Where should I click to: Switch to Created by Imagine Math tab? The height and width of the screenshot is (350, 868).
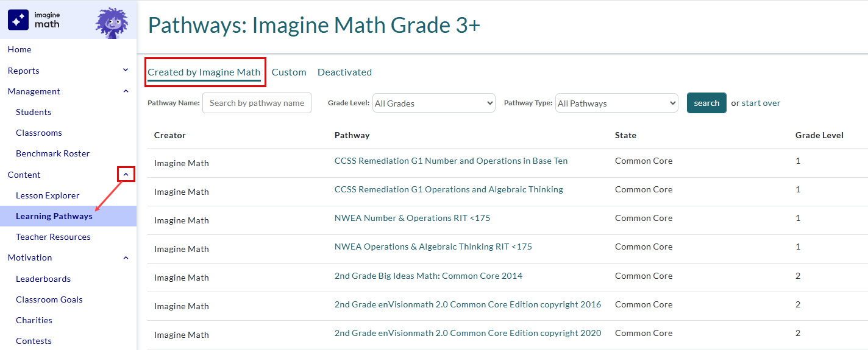click(204, 72)
